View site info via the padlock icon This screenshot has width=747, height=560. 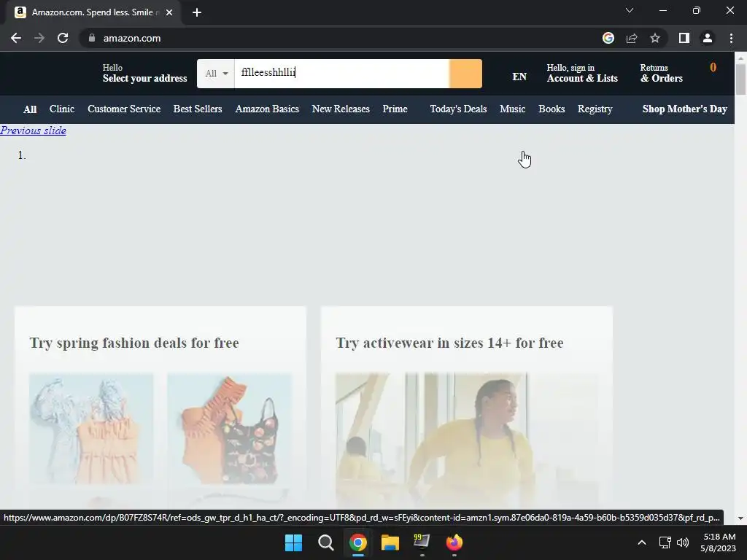(92, 38)
